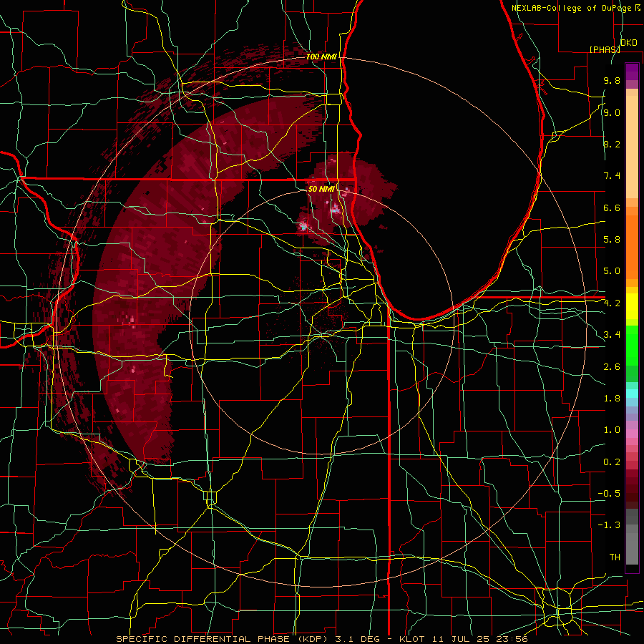Pick the gray swatch at legend bottom
The height and width of the screenshot is (644, 644).
click(632, 550)
